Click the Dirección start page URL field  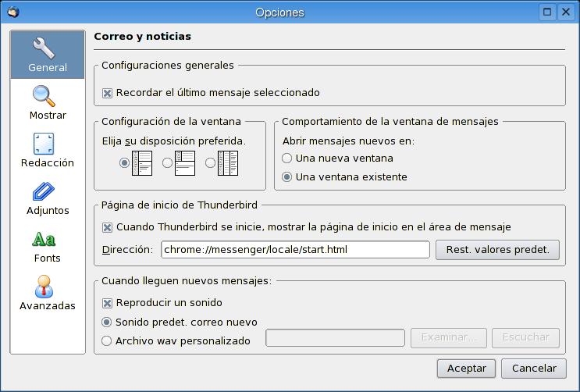tap(295, 249)
